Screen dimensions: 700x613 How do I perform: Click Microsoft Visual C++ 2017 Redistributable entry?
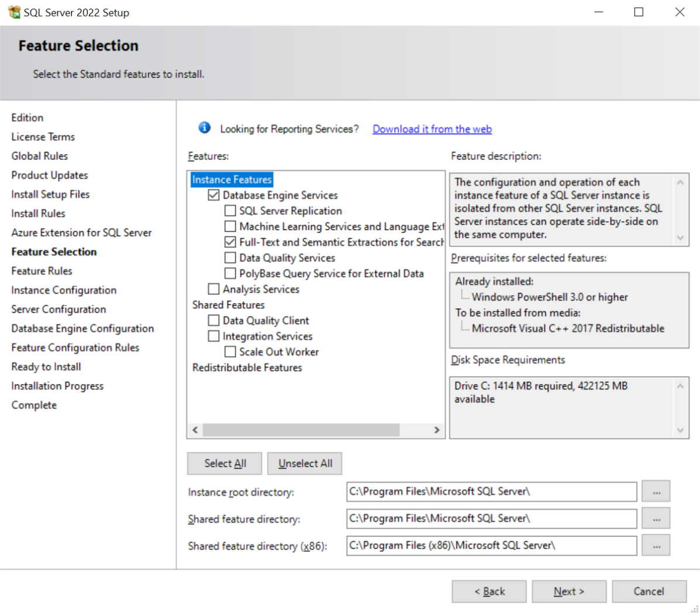click(x=568, y=329)
